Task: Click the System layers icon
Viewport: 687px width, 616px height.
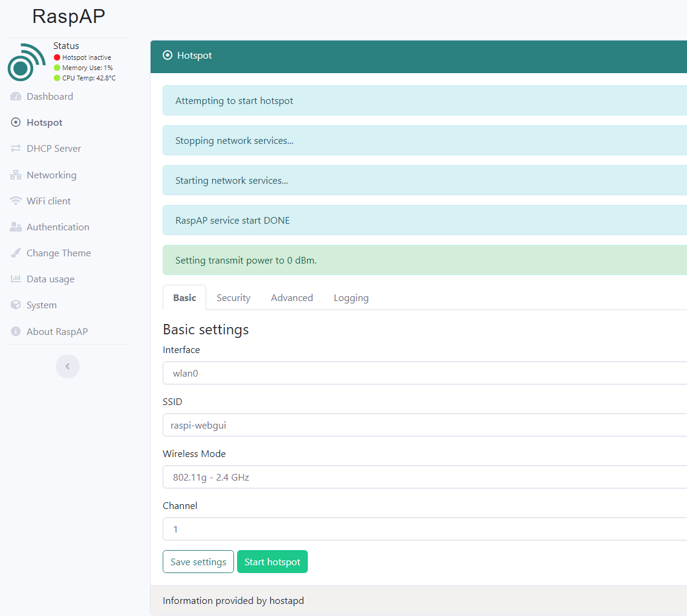Action: coord(15,305)
